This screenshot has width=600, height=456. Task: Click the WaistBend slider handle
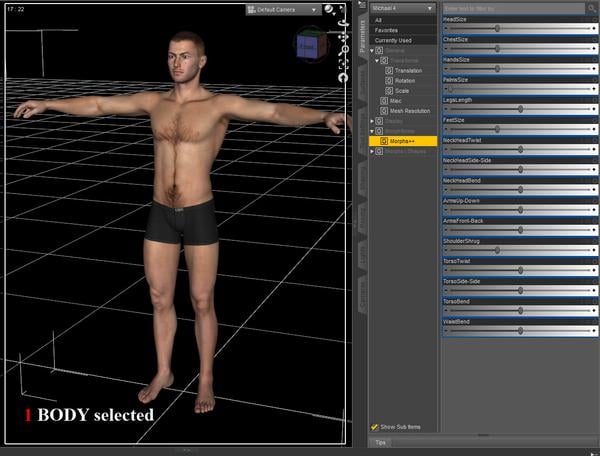point(520,331)
